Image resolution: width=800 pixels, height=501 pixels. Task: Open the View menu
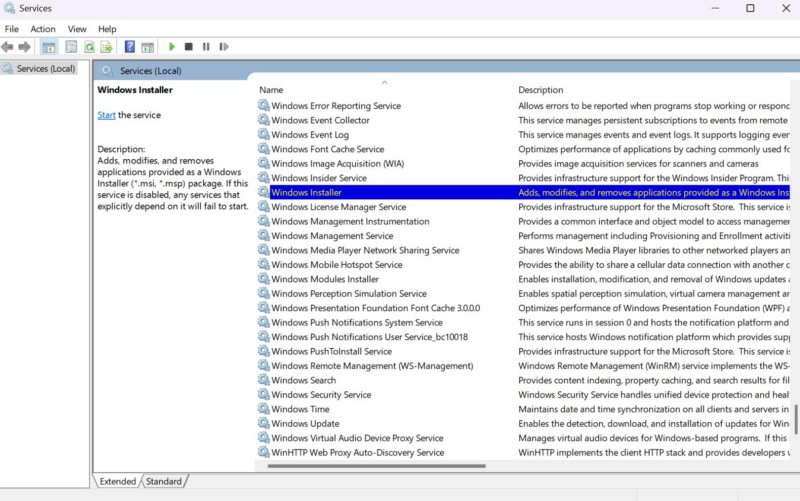tap(77, 29)
